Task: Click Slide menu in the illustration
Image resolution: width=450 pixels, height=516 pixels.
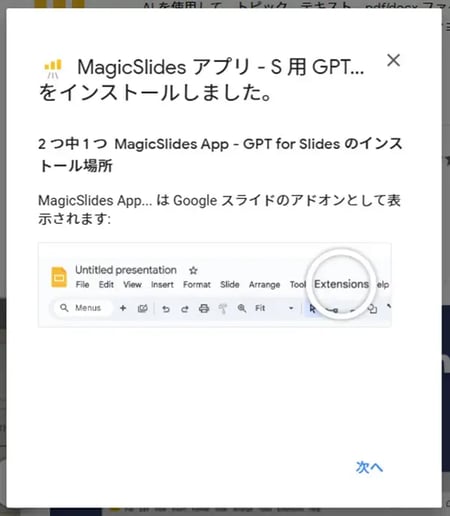Action: click(230, 284)
